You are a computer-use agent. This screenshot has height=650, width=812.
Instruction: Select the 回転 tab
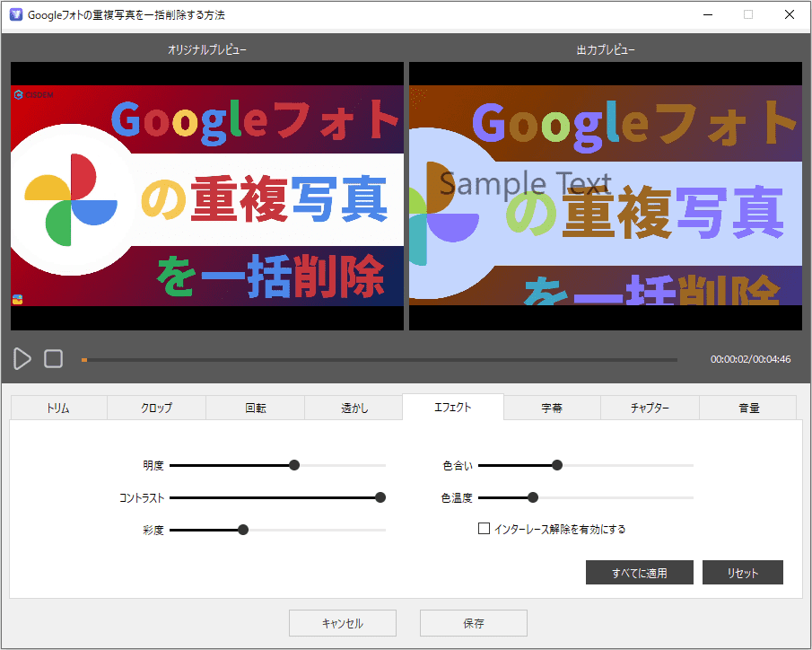pyautogui.click(x=255, y=408)
